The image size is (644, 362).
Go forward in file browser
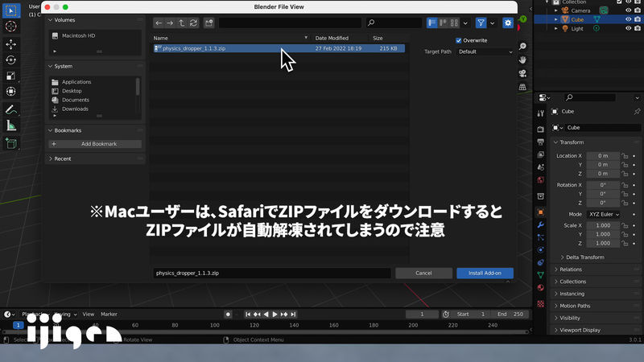click(170, 23)
